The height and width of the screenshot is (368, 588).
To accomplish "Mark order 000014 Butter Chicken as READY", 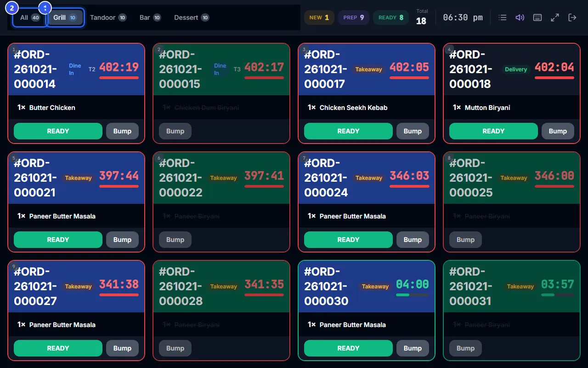I will (58, 131).
